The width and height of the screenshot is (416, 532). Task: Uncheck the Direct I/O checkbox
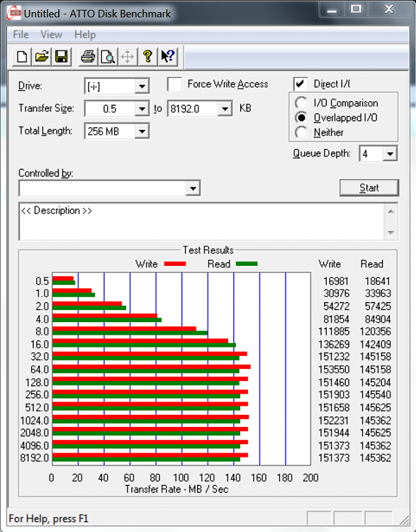click(300, 84)
